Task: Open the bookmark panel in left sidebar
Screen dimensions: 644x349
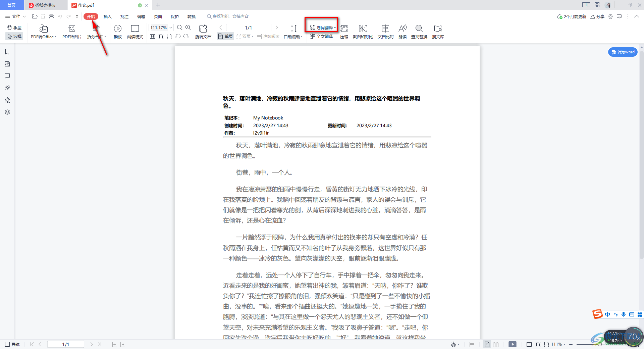Action: (7, 52)
